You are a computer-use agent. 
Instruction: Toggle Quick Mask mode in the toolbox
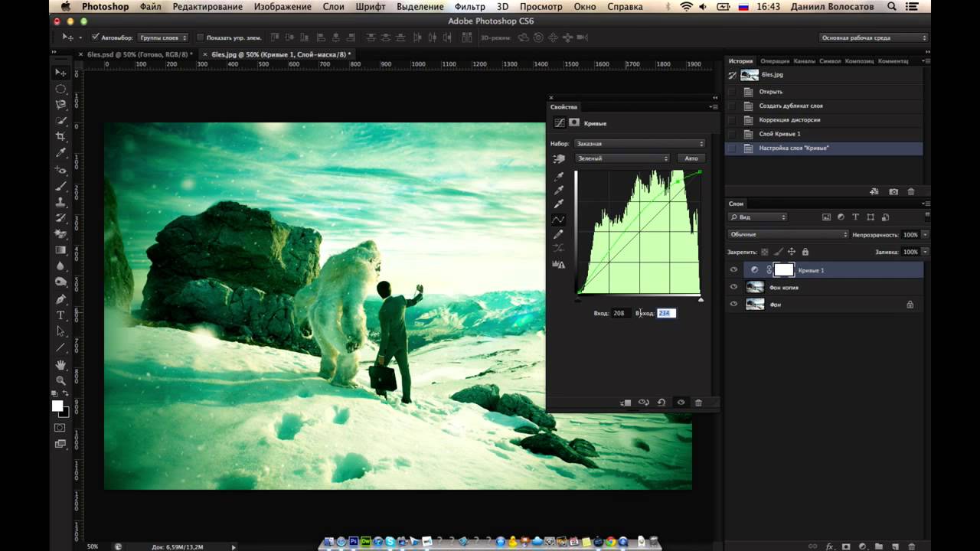click(x=60, y=428)
